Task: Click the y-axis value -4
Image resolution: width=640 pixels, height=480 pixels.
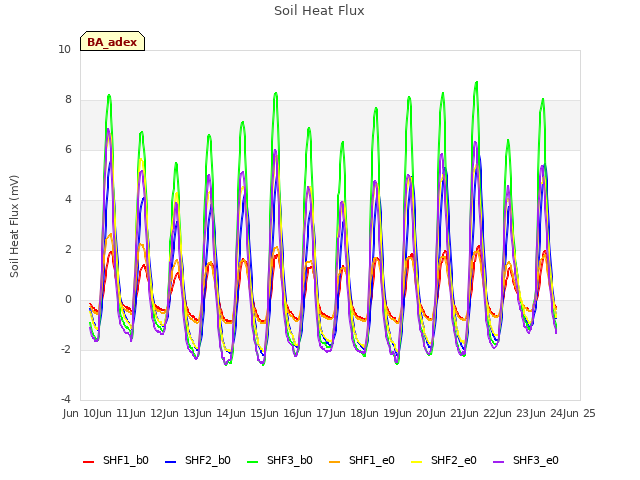Action: [66, 399]
